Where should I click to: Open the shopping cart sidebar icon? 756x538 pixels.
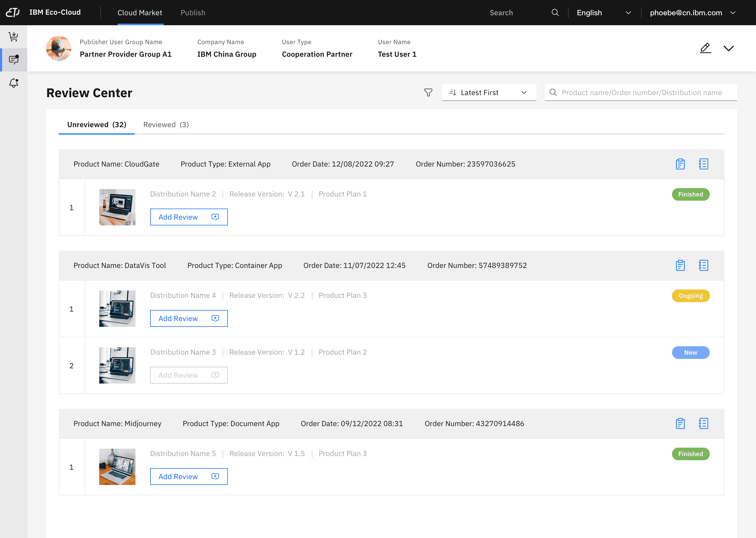click(x=14, y=37)
